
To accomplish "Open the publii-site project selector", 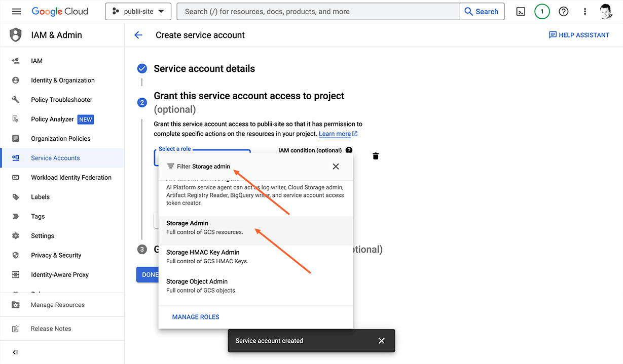I will click(138, 11).
